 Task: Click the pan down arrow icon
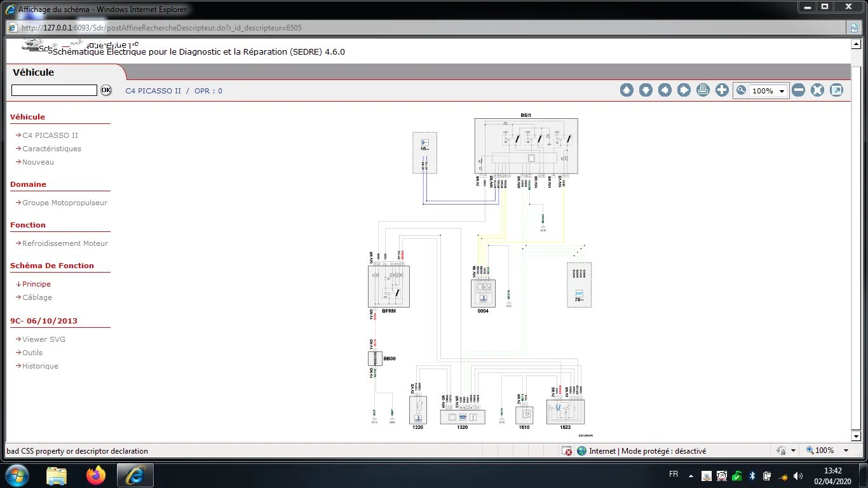tap(646, 90)
